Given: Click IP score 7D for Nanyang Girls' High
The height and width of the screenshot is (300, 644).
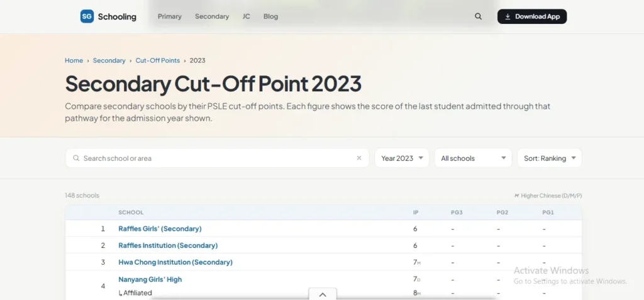Looking at the screenshot, I should click(x=417, y=279).
